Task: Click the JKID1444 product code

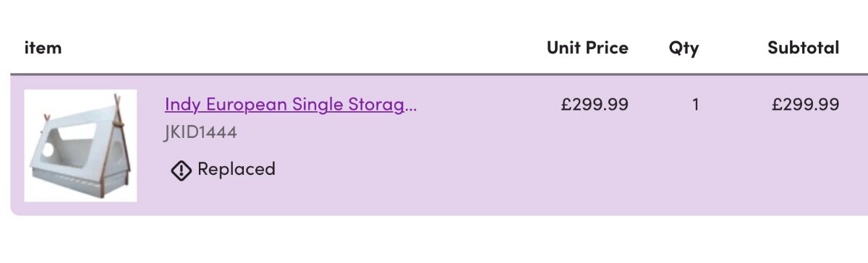Action: tap(201, 133)
